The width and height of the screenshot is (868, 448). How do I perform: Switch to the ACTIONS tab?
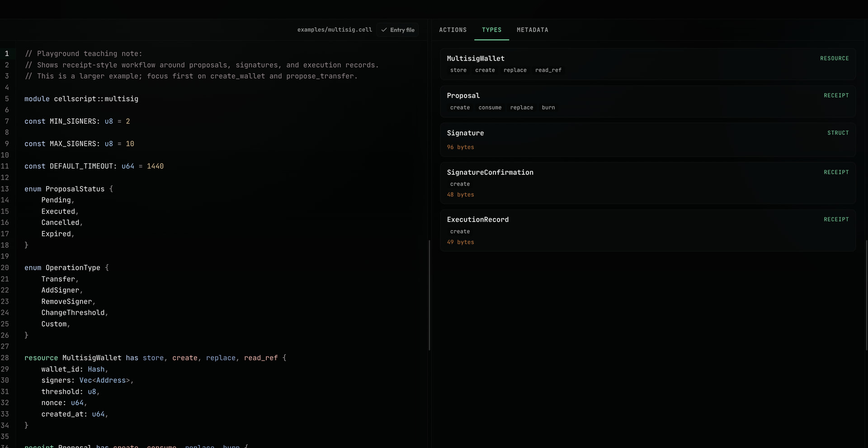[453, 30]
